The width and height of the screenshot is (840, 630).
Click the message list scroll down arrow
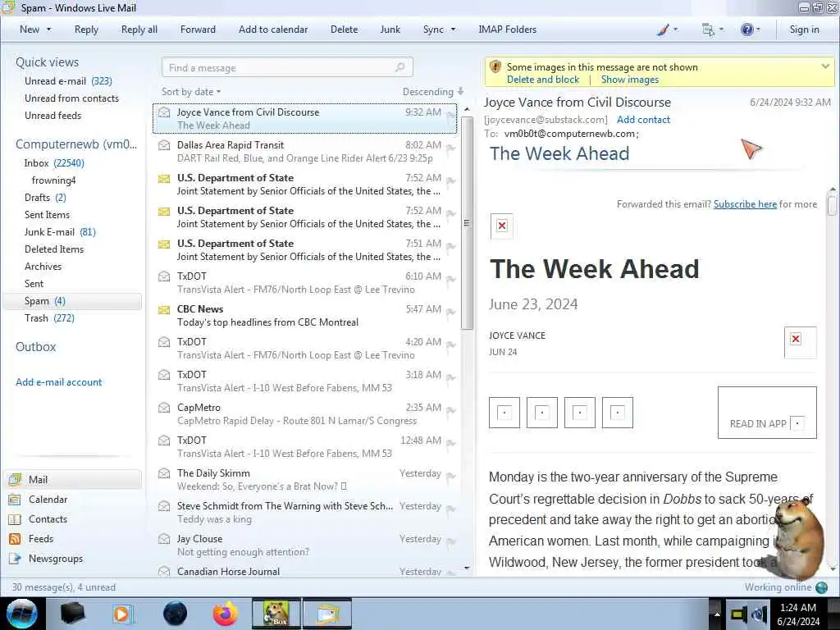tap(467, 568)
